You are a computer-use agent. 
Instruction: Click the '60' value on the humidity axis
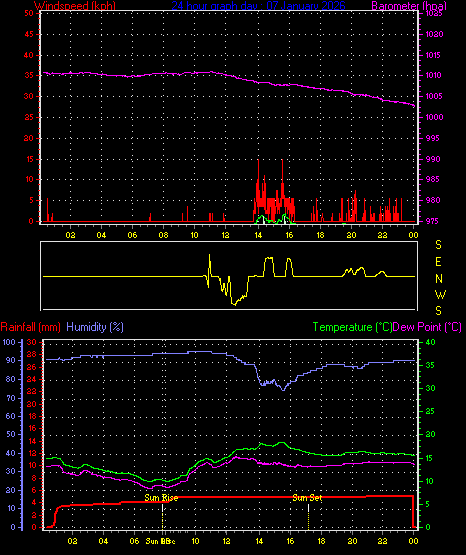click(11, 416)
